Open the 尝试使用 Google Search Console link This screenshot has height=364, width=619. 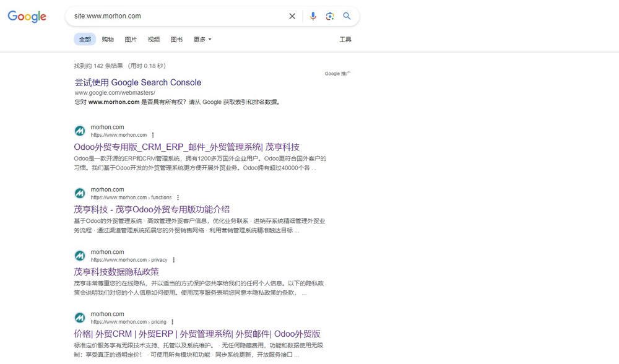coord(138,82)
